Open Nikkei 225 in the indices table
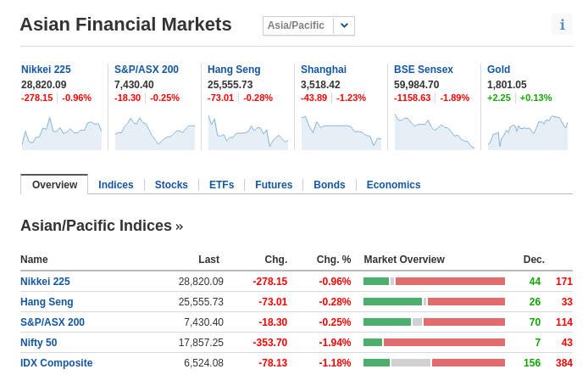 click(45, 282)
